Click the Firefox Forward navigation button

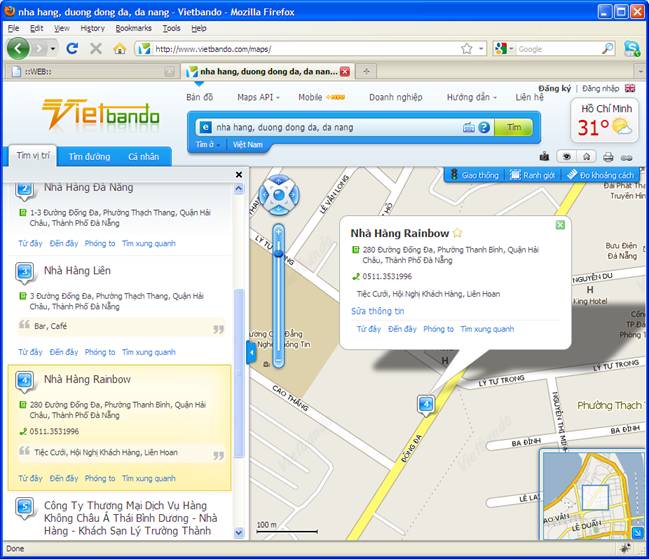[x=39, y=49]
